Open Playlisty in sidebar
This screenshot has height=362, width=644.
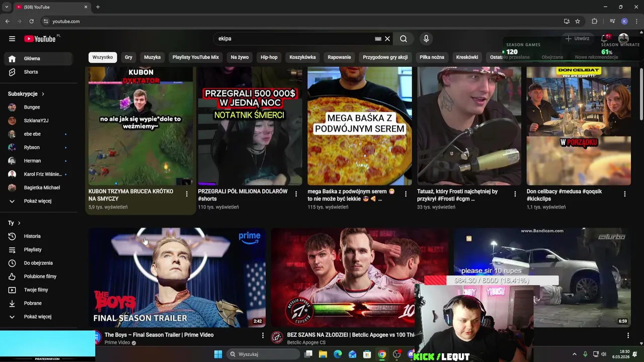click(x=39, y=249)
